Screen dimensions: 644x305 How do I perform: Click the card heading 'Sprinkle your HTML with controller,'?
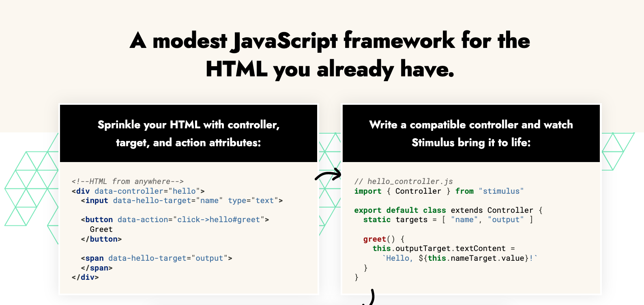point(189,125)
